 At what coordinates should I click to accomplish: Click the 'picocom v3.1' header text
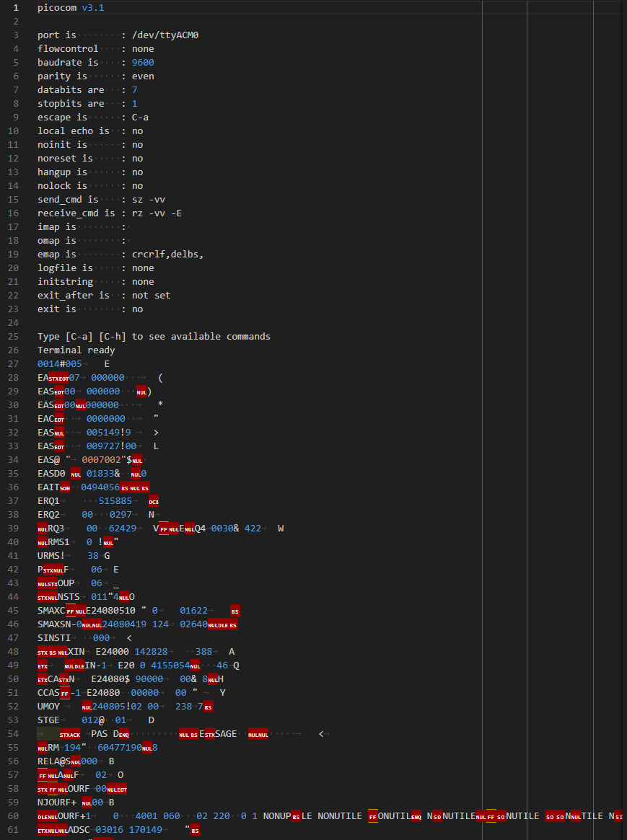pos(71,7)
